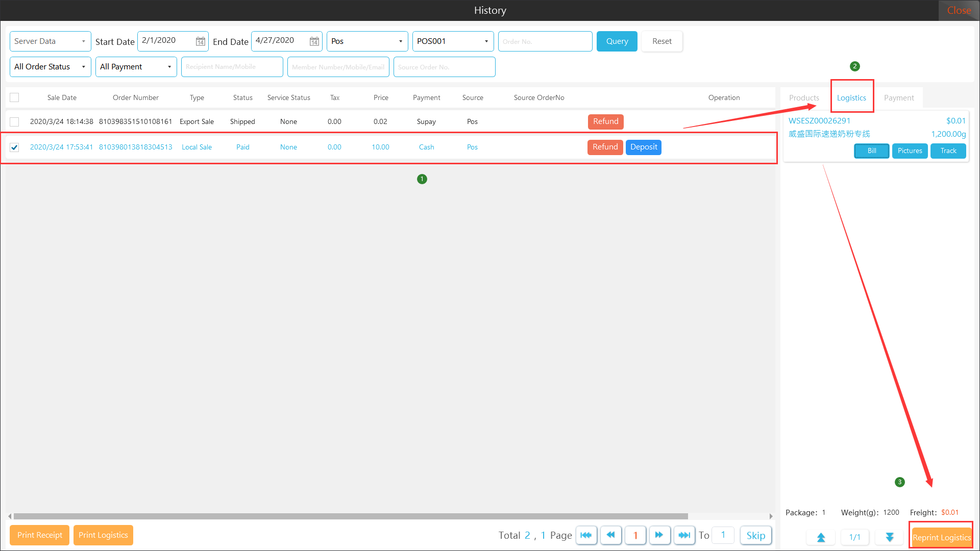Click the logistics panel up arrow
The image size is (980, 551).
click(821, 537)
